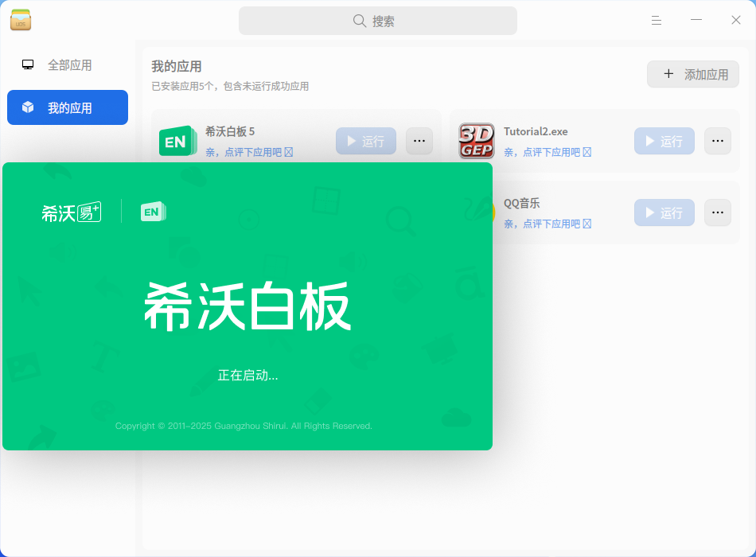Open the review link under 希沃白板 5
Viewport: 756px width, 557px height.
pyautogui.click(x=249, y=153)
